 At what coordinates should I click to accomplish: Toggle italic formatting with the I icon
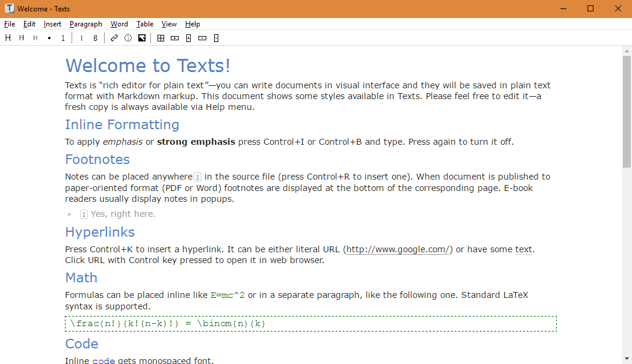click(x=81, y=38)
